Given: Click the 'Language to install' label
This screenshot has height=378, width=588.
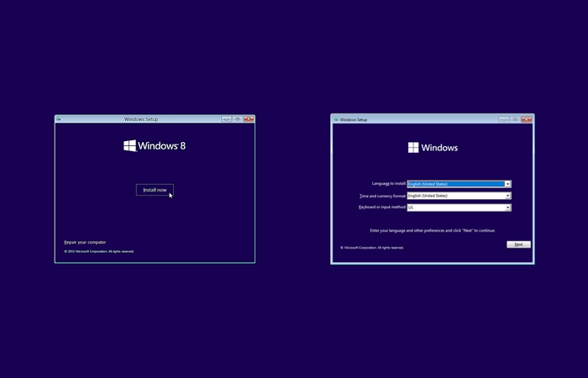Looking at the screenshot, I should coord(389,183).
